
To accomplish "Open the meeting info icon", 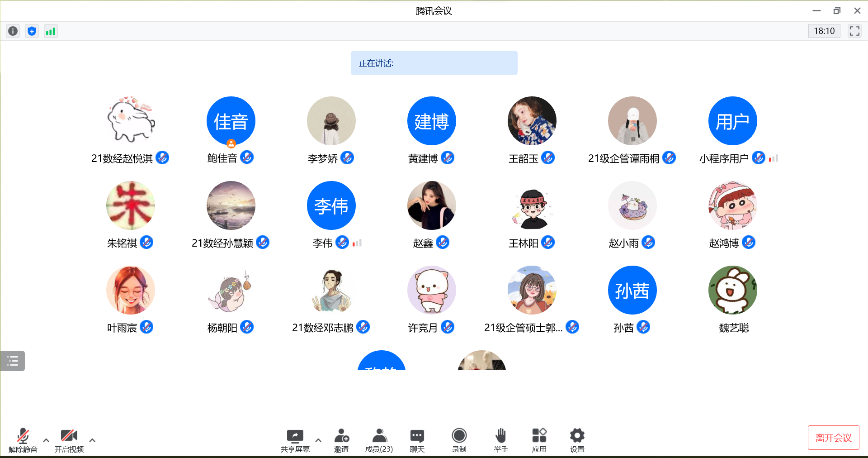I will point(13,31).
